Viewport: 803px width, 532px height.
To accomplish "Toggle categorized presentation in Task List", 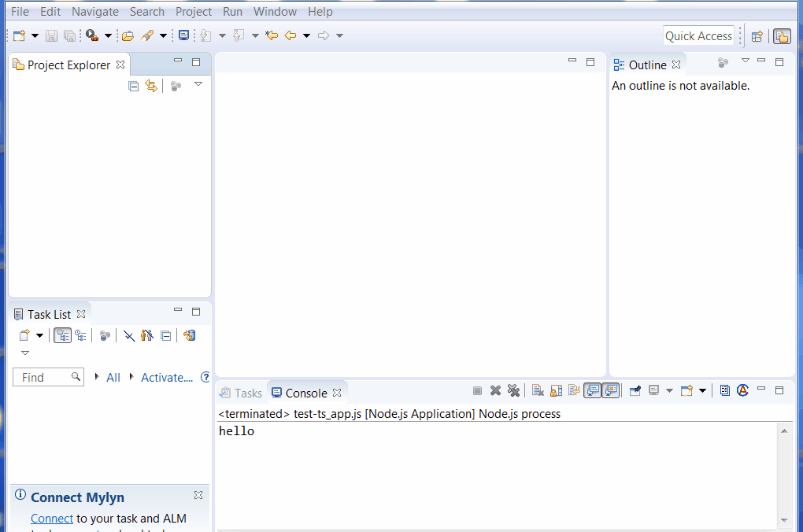I will 62,334.
